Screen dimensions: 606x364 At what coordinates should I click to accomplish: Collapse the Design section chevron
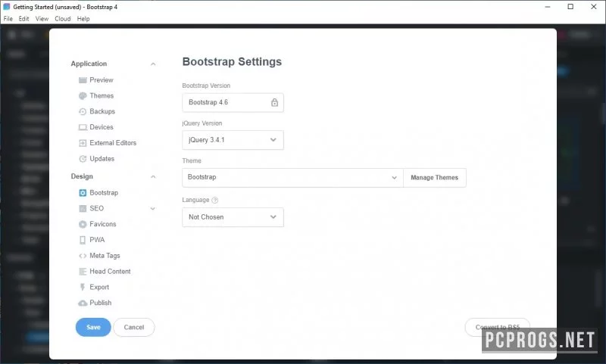click(153, 177)
